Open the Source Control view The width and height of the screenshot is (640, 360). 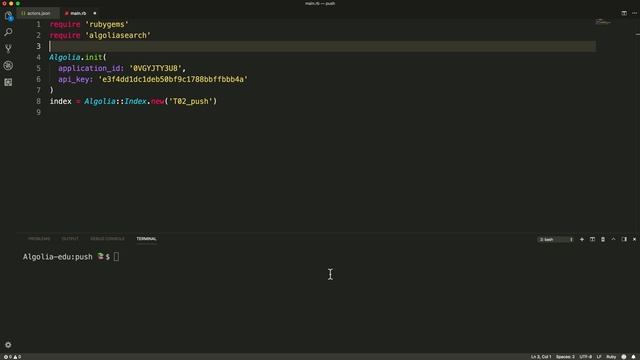[x=8, y=49]
